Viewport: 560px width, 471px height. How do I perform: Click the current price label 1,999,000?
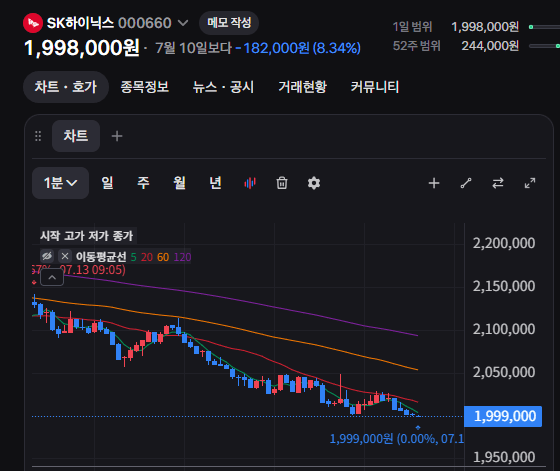(503, 416)
